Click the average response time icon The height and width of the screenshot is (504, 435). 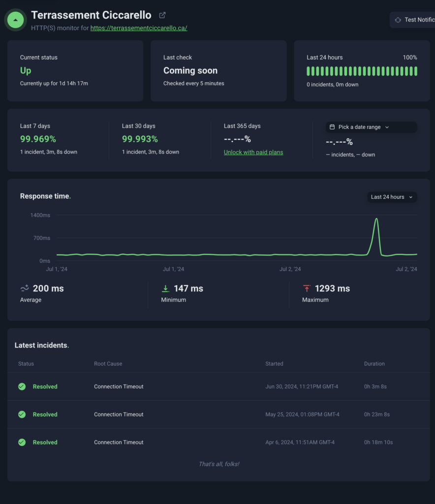[x=25, y=288]
